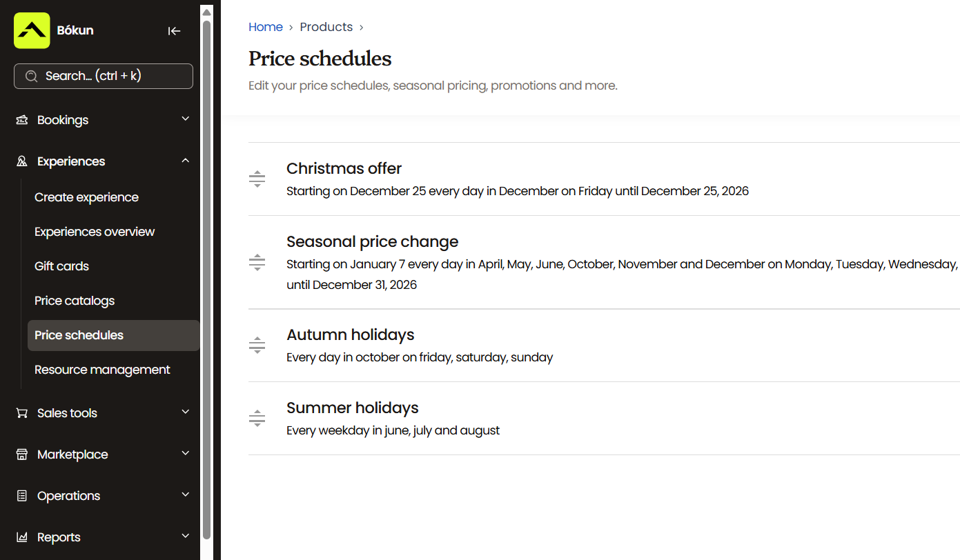Expand the Reports menu chevron
The image size is (960, 560).
click(185, 537)
